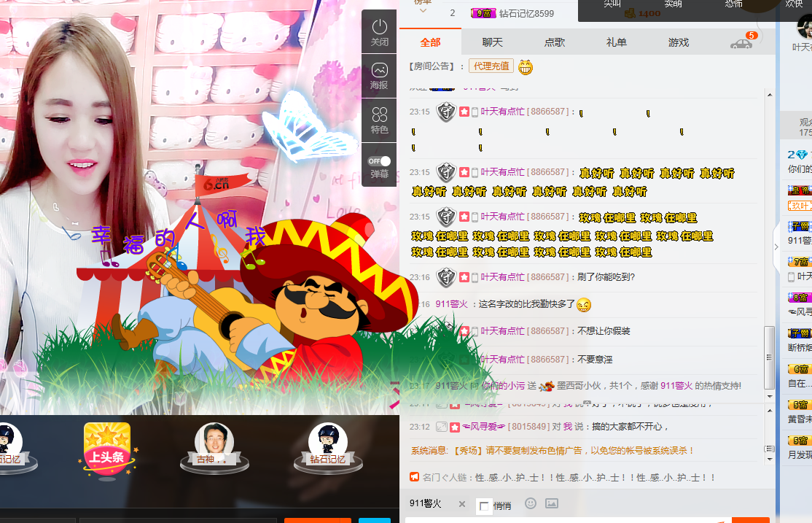Click the red star in the 玫瑰在哪里 message
Image resolution: width=812 pixels, height=523 pixels.
(464, 217)
